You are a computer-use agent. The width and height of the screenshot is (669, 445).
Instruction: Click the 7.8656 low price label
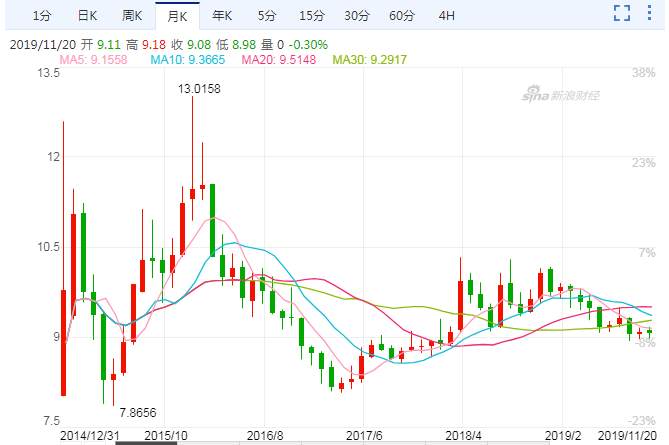[x=138, y=413]
